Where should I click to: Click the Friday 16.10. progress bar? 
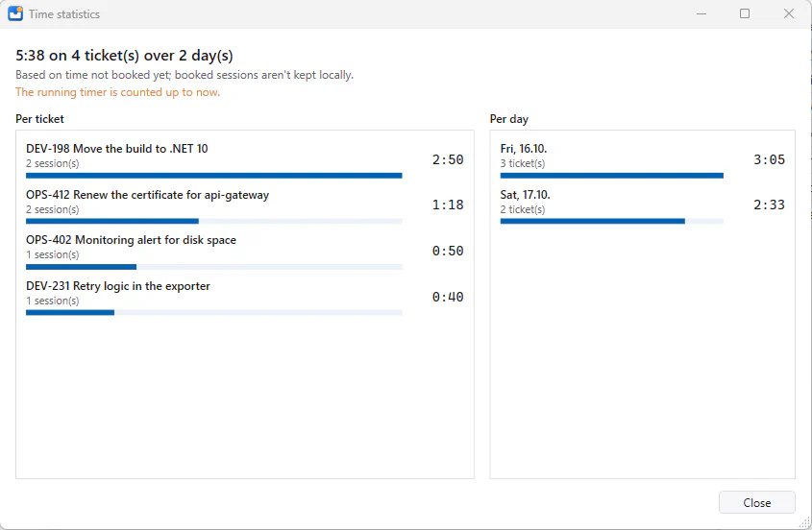611,176
